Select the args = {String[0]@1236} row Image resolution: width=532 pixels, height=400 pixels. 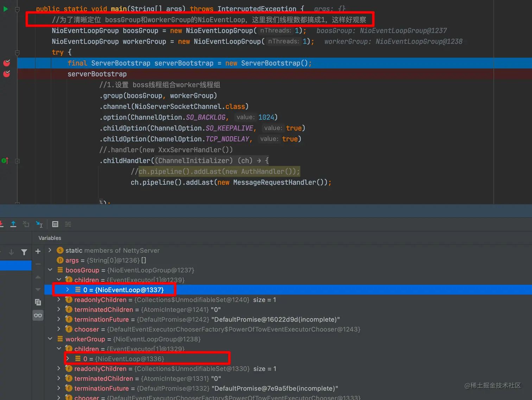288,260
